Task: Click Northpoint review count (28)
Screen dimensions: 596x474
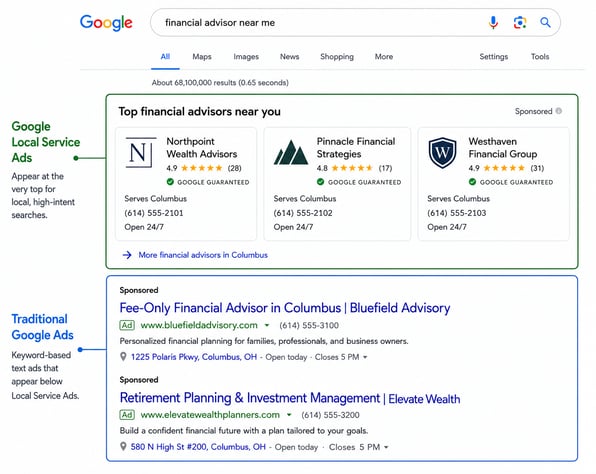Action: tap(235, 168)
